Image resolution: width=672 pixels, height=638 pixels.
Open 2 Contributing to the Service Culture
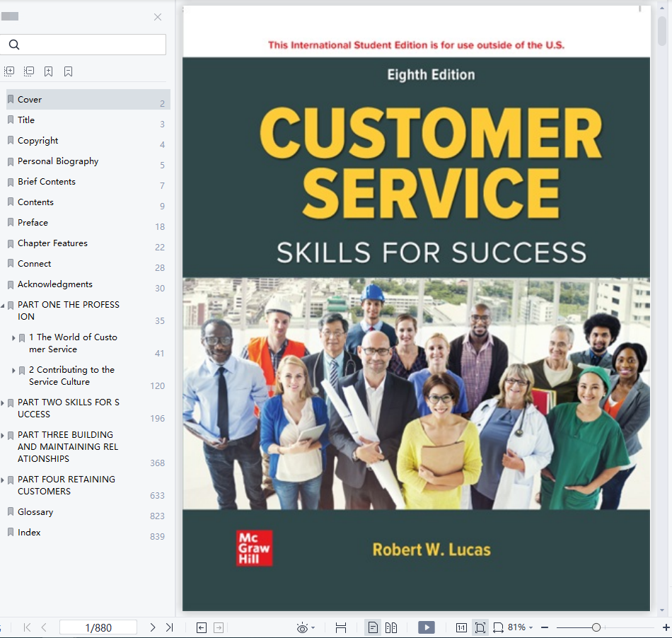pos(71,376)
